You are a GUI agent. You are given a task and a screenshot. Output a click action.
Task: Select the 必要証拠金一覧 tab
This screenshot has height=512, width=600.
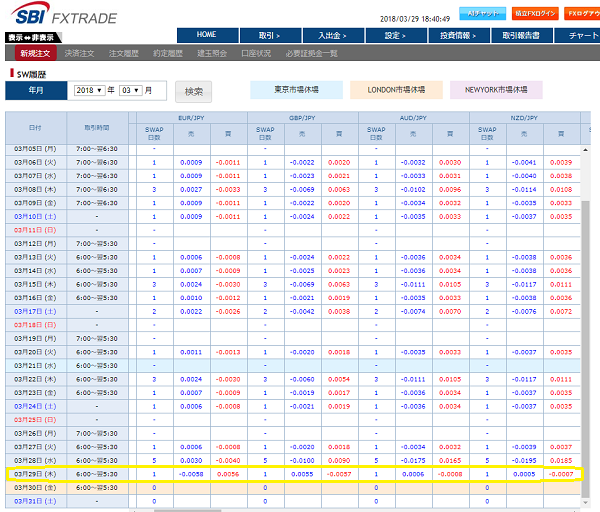pos(311,53)
